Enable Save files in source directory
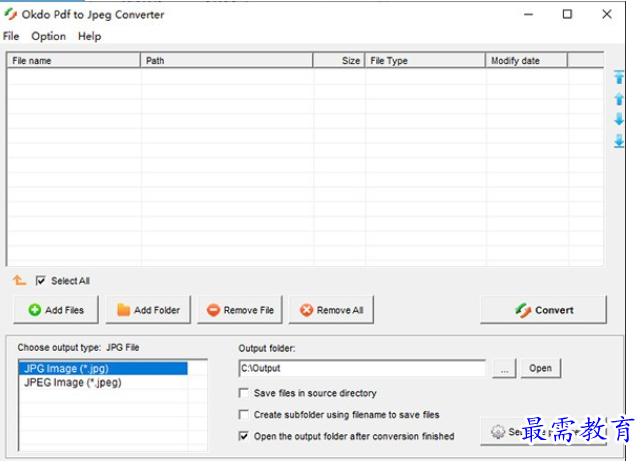Image resolution: width=643 pixels, height=461 pixels. (x=244, y=393)
